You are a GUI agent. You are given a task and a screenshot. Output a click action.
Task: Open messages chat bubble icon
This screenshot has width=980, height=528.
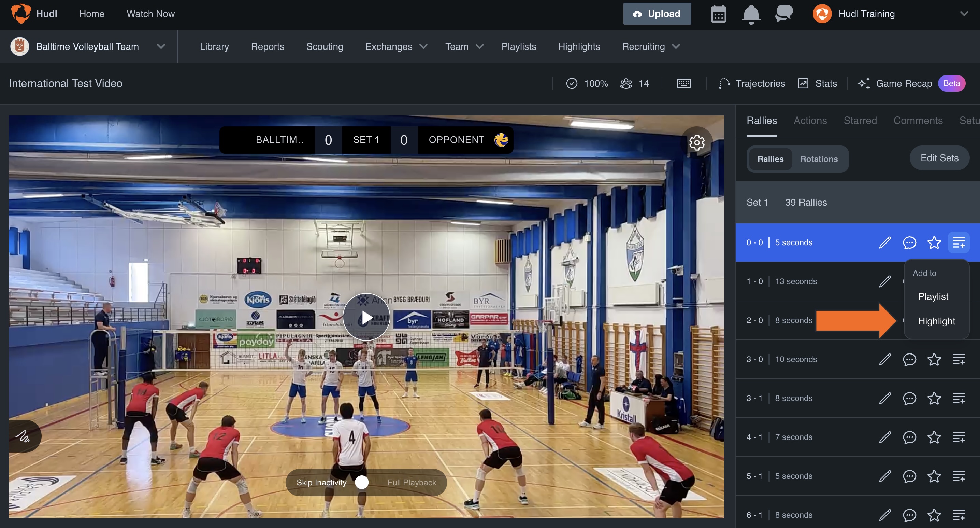click(x=784, y=14)
